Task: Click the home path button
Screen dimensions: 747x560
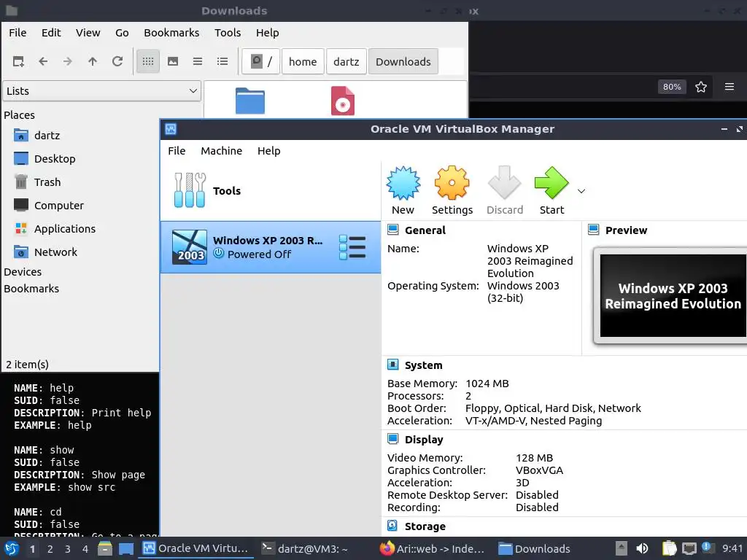Action: click(303, 61)
